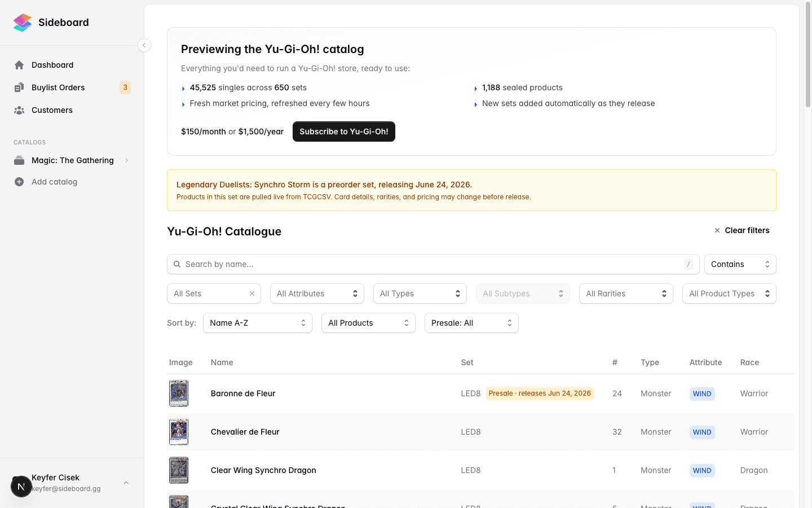Click WIND badge in Chevalier de Fleur row
Image resolution: width=812 pixels, height=508 pixels.
[x=702, y=432]
